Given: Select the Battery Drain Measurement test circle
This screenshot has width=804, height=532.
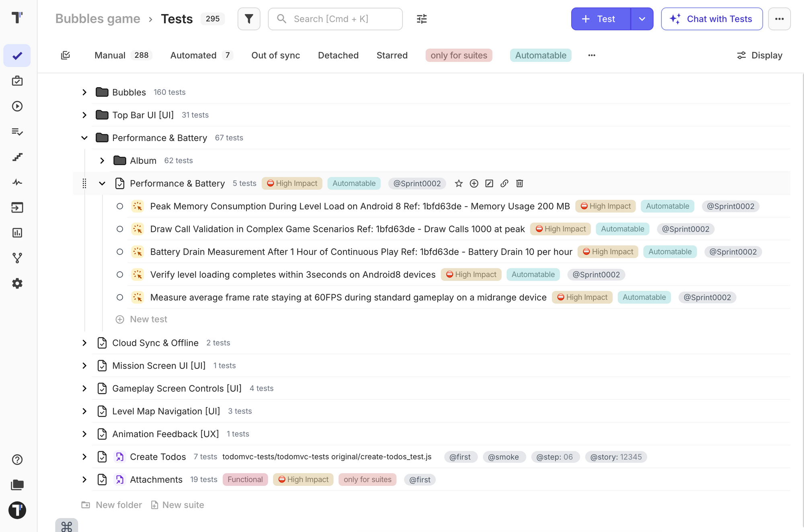Looking at the screenshot, I should [120, 252].
